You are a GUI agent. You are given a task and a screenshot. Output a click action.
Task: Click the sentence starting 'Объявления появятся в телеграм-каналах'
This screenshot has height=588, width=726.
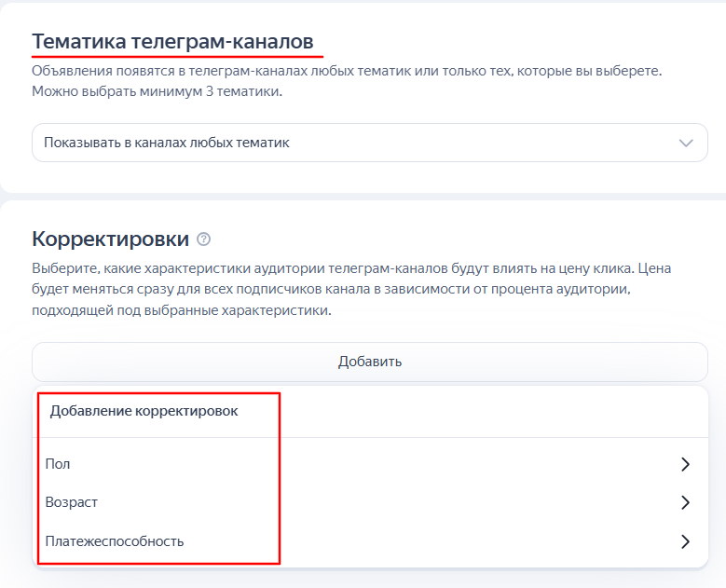coord(346,72)
